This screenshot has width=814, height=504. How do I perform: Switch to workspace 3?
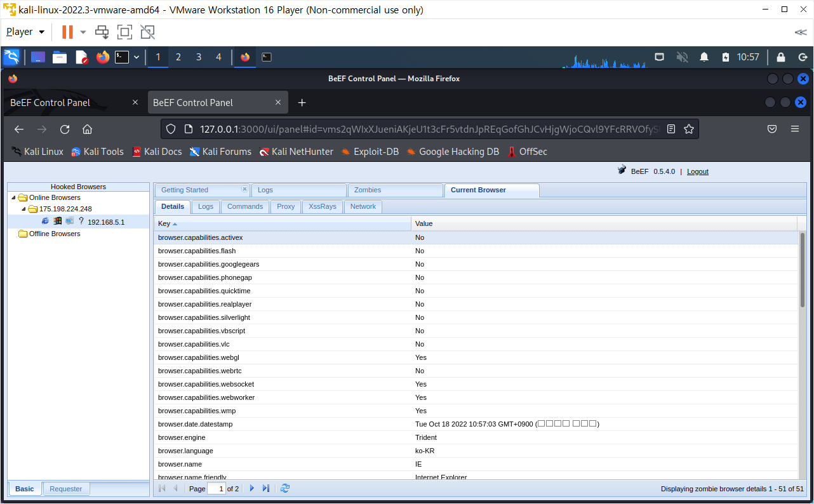[199, 57]
